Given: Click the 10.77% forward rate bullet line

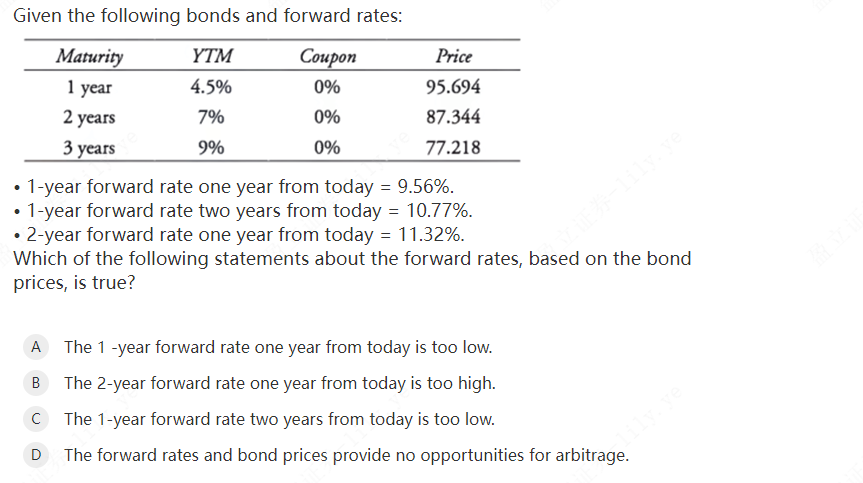Looking at the screenshot, I should (250, 211).
